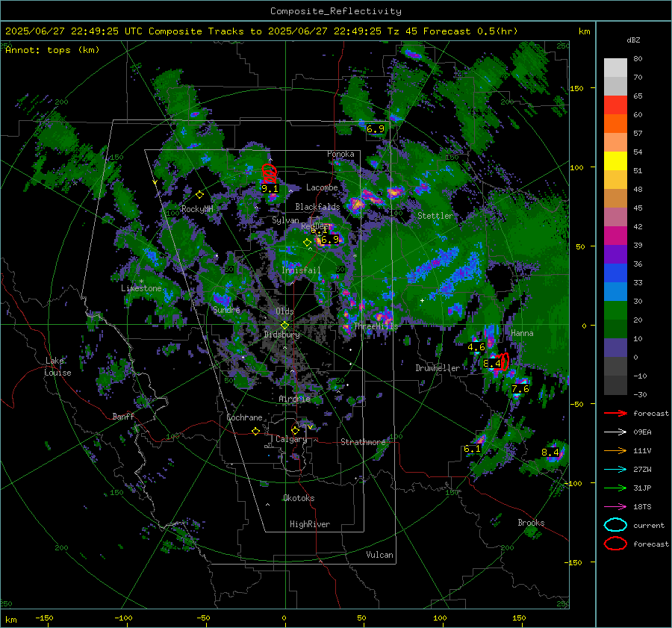Click the red 60-65 dBZ swatch
Viewport: 672px width, 628px height.
[615, 105]
